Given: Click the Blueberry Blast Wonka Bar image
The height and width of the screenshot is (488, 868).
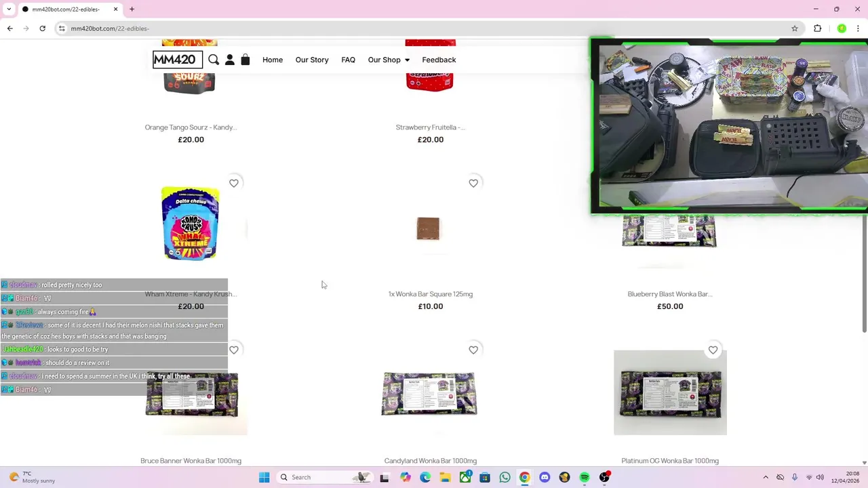Looking at the screenshot, I should coord(670,231).
